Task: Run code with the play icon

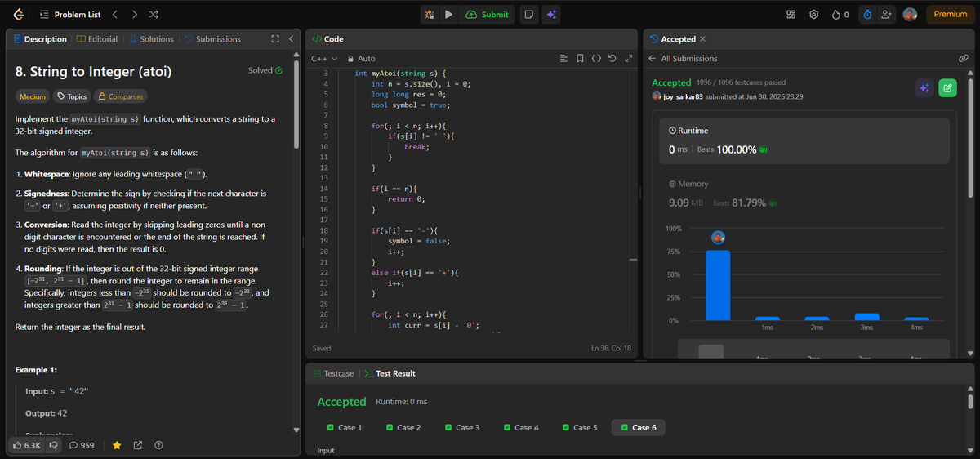Action: 448,14
